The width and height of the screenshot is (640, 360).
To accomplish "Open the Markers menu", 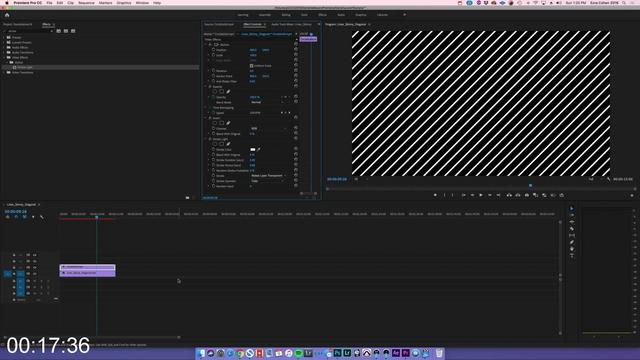I will click(105, 3).
